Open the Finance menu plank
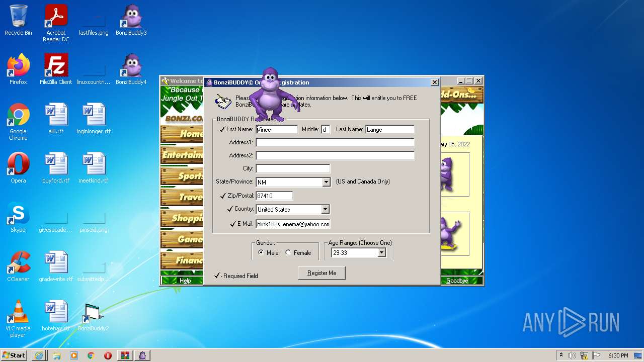This screenshot has height=362, width=644. click(182, 260)
